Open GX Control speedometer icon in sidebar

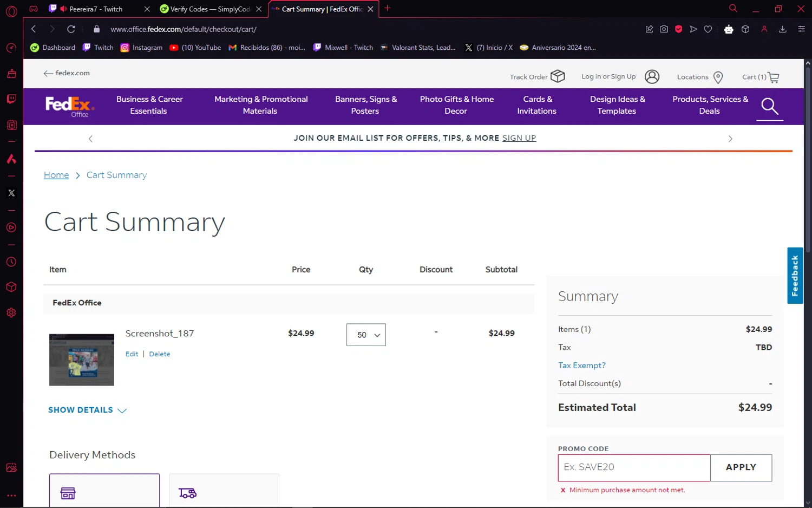(x=11, y=48)
